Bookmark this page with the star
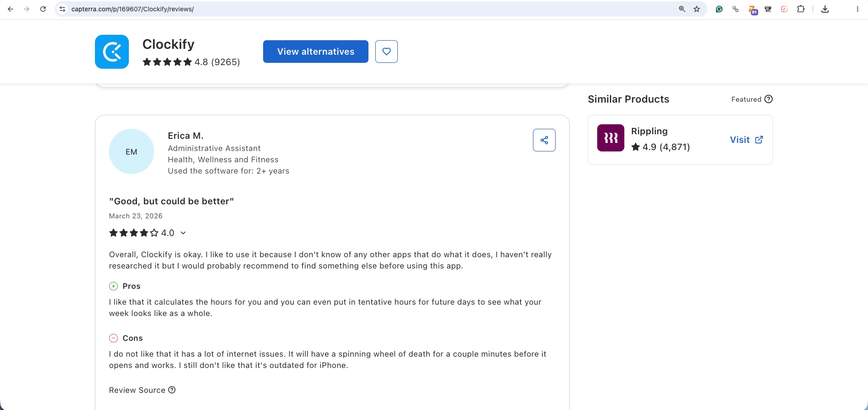Image resolution: width=868 pixels, height=410 pixels. (697, 9)
